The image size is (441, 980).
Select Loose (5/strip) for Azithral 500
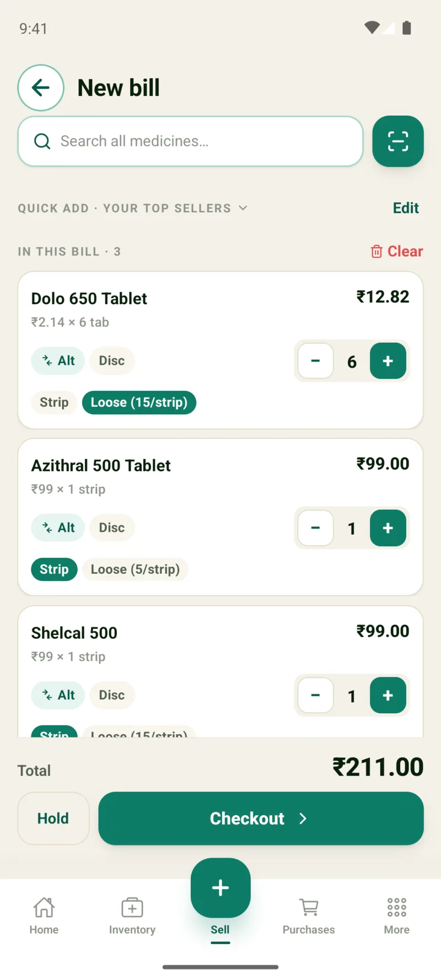[135, 569]
